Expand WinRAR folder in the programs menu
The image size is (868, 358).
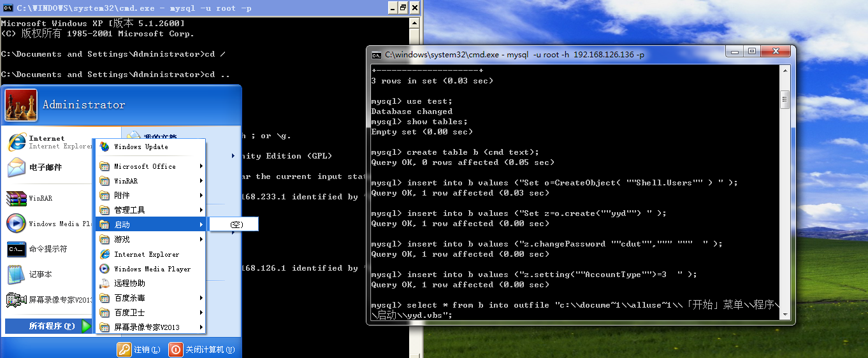151,181
